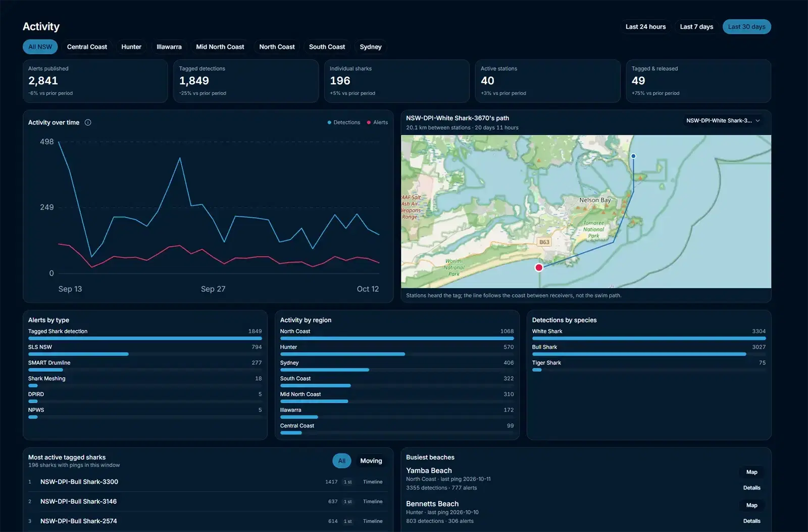This screenshot has width=808, height=532.
Task: Click the red shark location marker on map
Action: (x=539, y=268)
